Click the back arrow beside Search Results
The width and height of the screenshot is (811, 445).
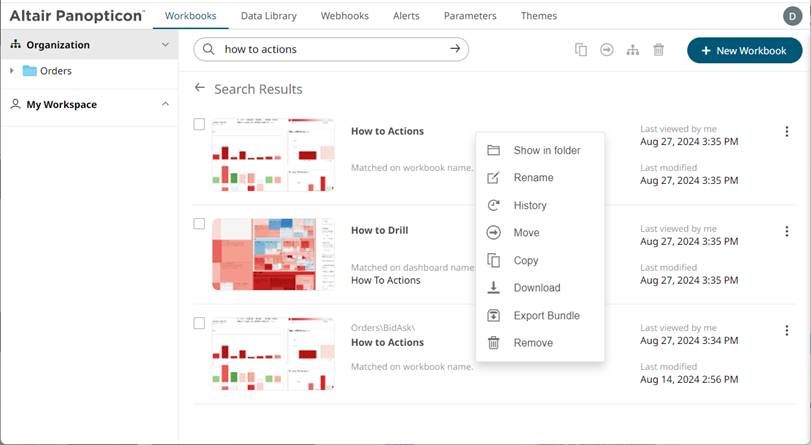[x=200, y=88]
